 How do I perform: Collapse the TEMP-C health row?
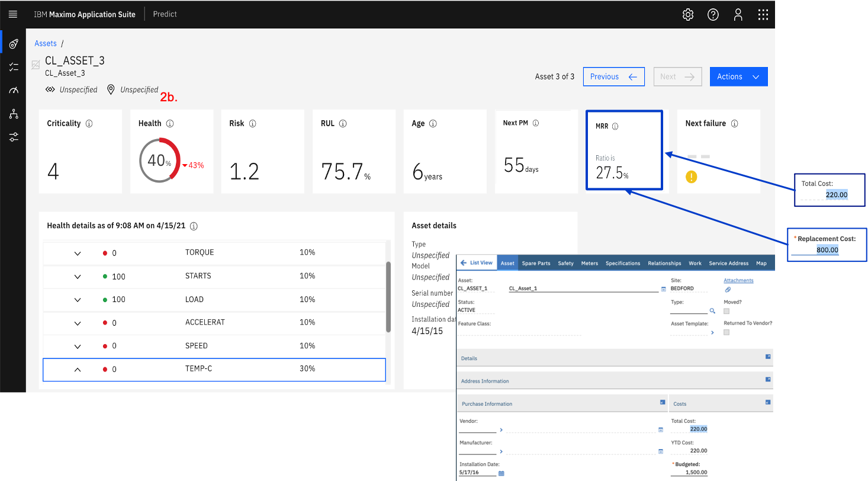click(x=77, y=369)
